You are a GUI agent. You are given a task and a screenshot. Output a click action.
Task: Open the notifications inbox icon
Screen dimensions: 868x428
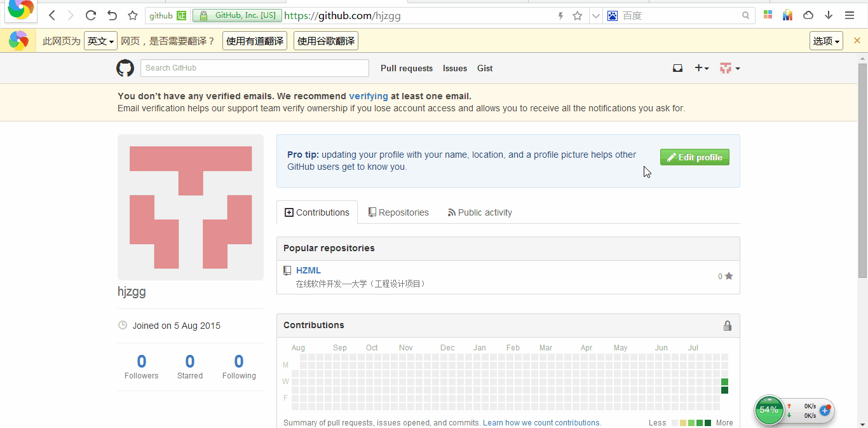(x=677, y=68)
